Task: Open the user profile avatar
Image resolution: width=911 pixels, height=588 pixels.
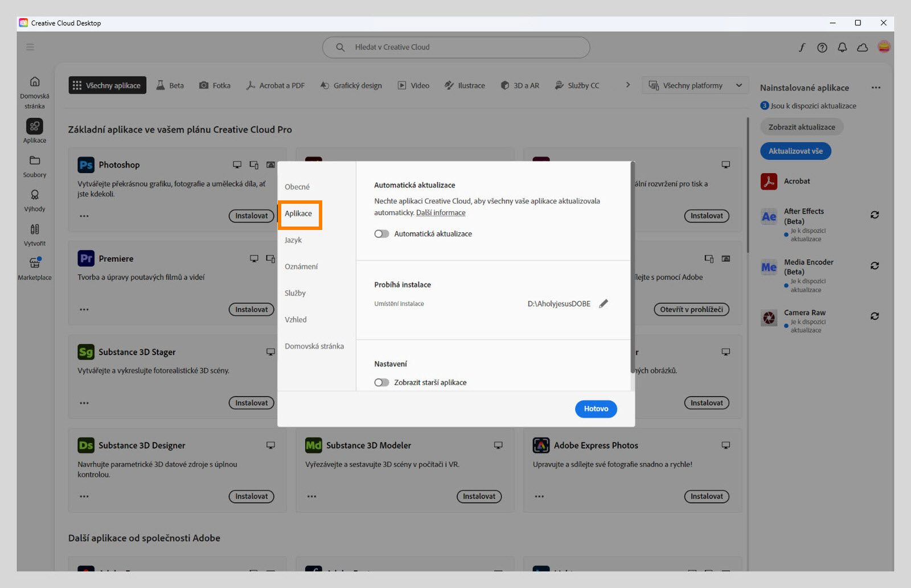Action: click(884, 47)
